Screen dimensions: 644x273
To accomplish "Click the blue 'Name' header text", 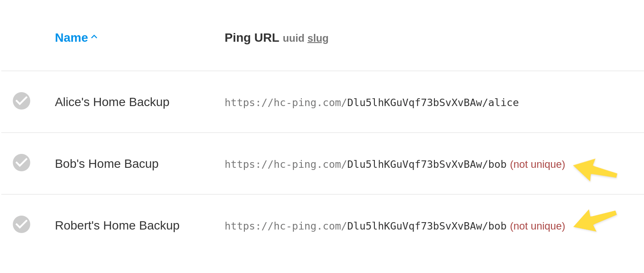I will click(71, 38).
